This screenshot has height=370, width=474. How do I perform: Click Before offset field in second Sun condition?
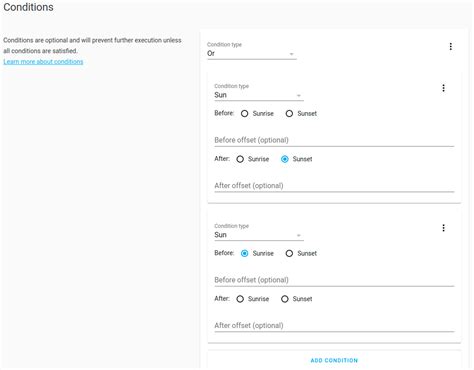(334, 280)
